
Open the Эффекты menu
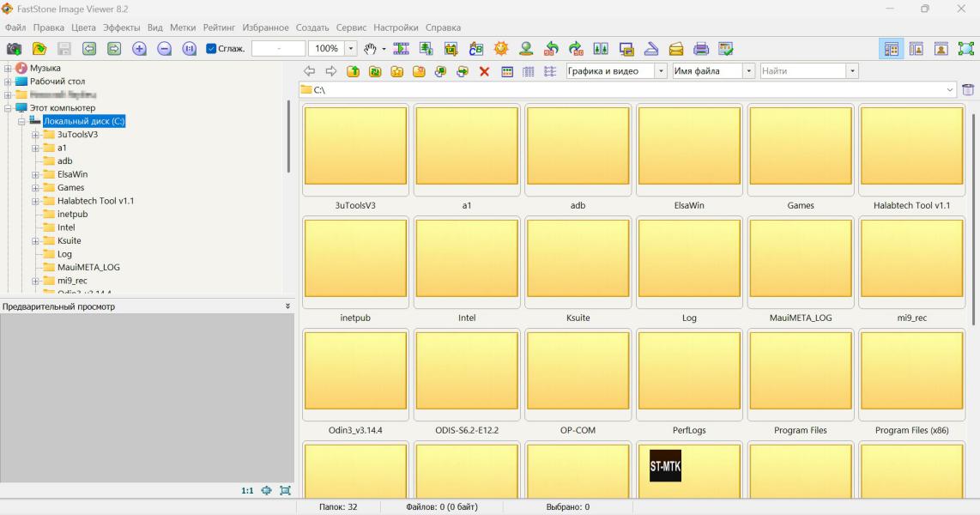click(x=121, y=27)
